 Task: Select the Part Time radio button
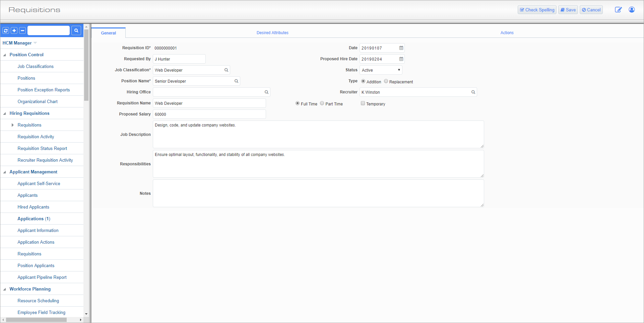coord(322,103)
